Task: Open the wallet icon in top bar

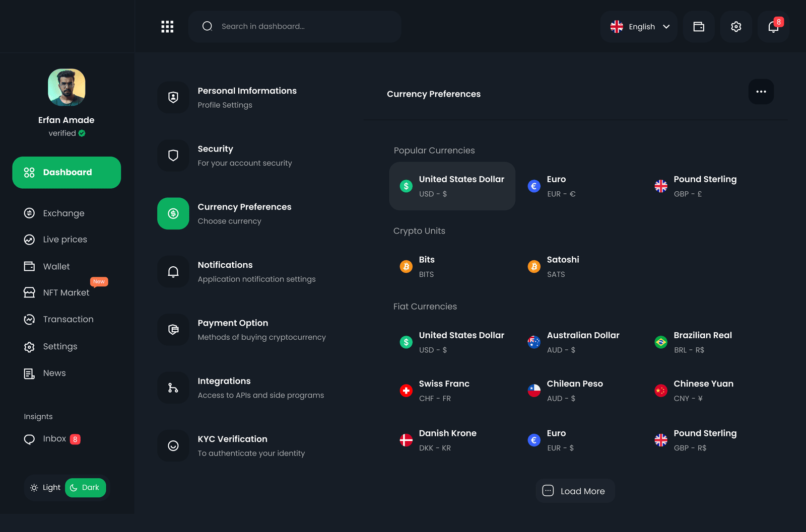Action: [x=699, y=27]
